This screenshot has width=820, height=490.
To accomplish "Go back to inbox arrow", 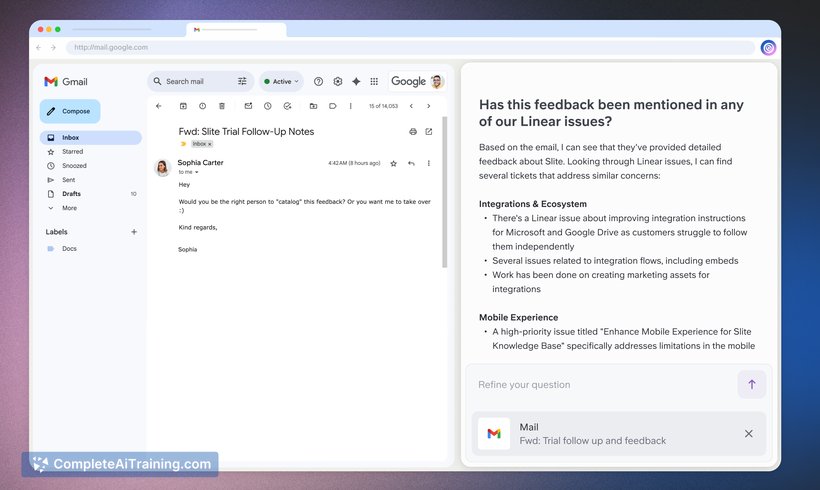I will 158,106.
